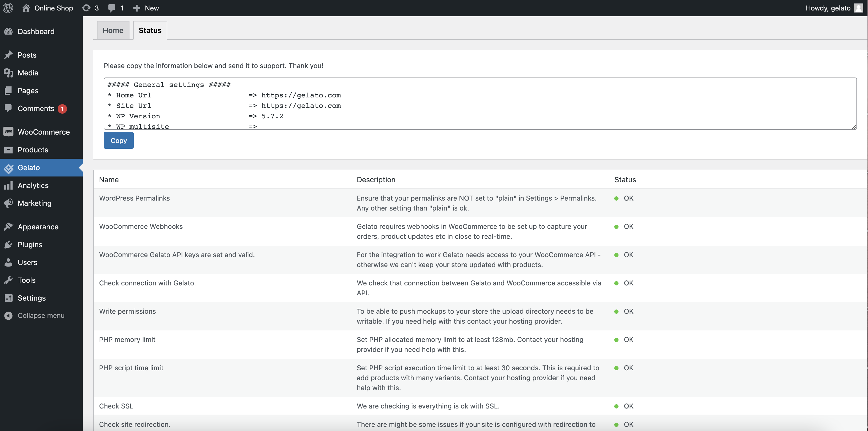Click the red Comments count badge

tap(62, 109)
